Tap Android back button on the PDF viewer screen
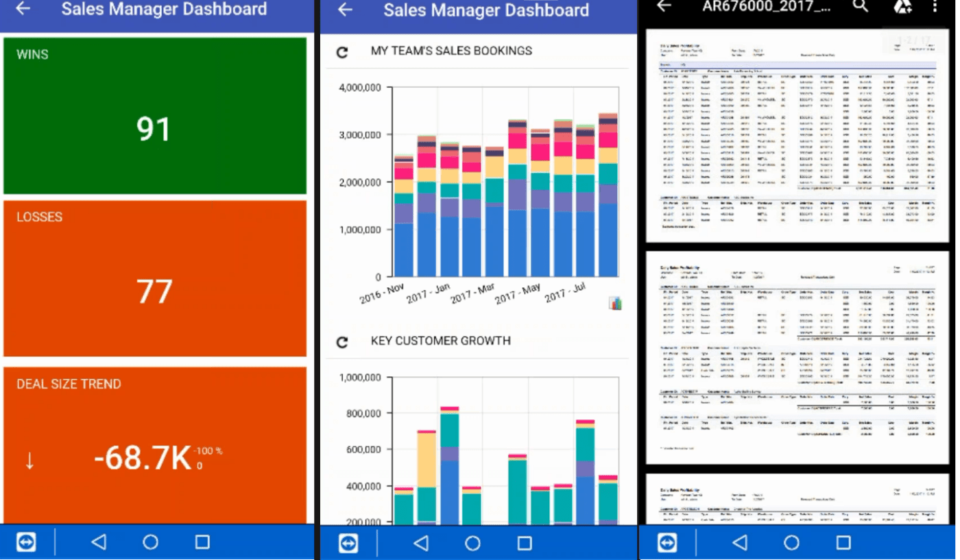 (x=740, y=543)
